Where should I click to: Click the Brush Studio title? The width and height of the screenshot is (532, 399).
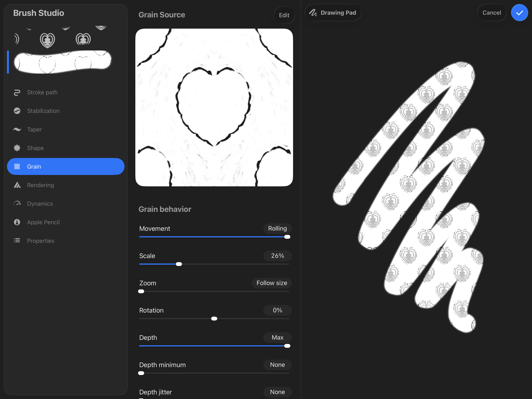coord(38,13)
